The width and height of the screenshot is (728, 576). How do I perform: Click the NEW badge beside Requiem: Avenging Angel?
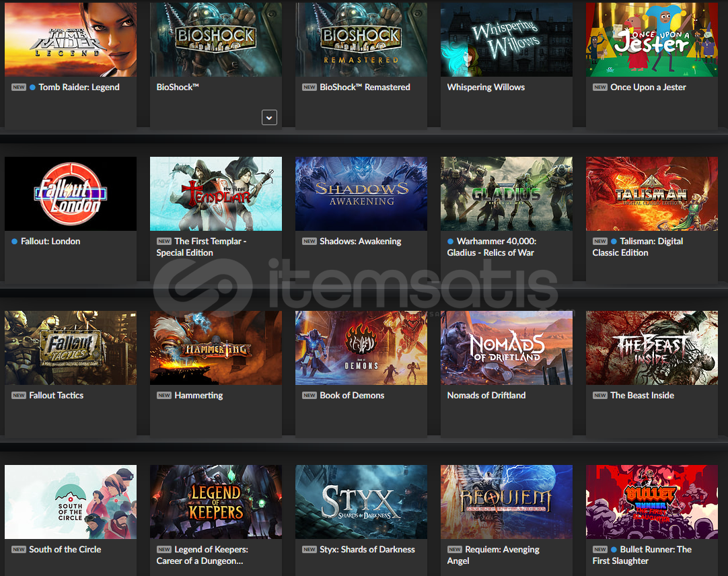click(455, 550)
